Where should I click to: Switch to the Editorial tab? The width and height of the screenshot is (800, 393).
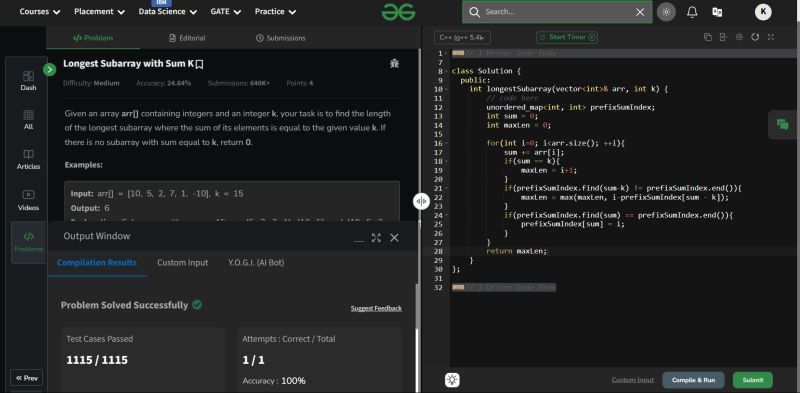(x=187, y=38)
